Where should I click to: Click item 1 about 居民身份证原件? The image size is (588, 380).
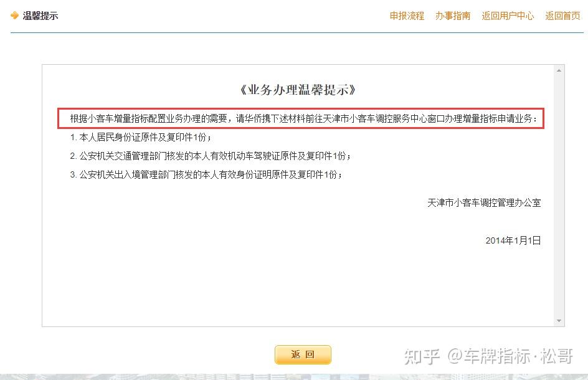tap(141, 137)
